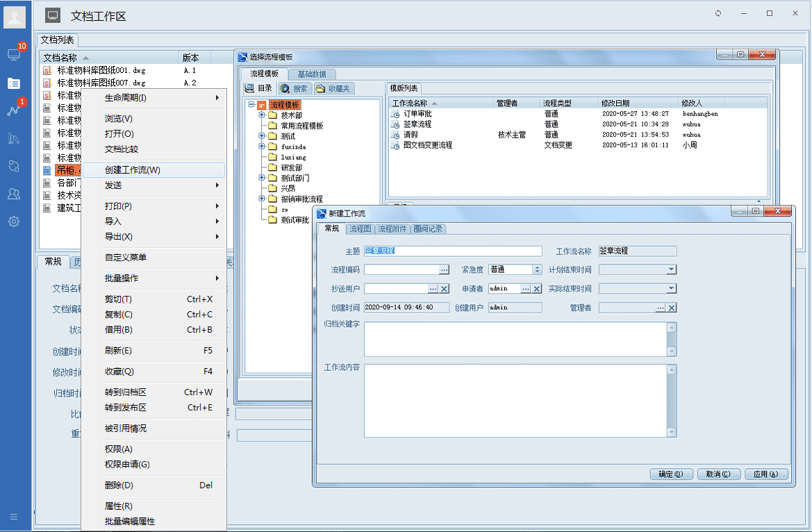The image size is (812, 532).
Task: Select 请假 workflow template row
Action: (x=577, y=135)
